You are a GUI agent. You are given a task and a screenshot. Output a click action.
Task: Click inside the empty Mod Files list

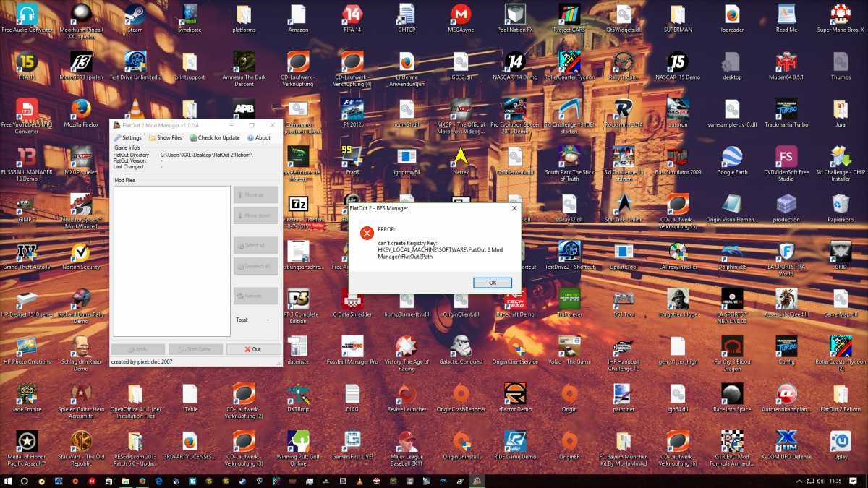(171, 260)
